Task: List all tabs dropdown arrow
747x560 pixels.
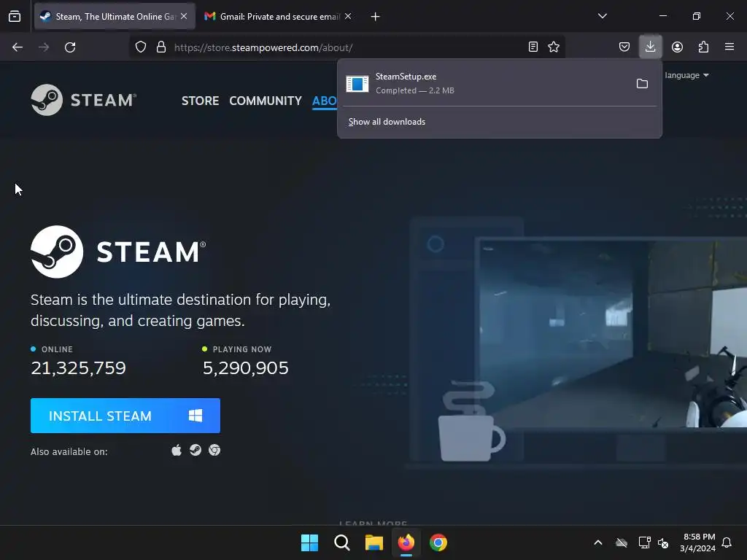Action: pos(603,16)
